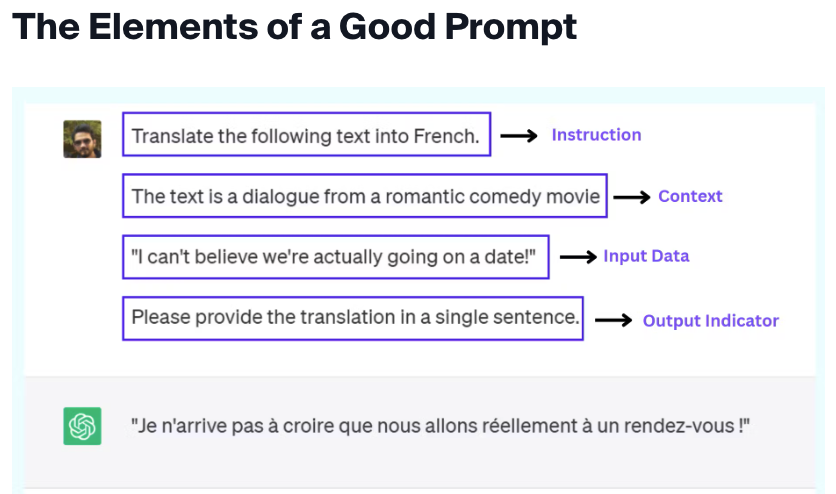Click the purple Output Indicator label
This screenshot has width=836, height=494.
coord(711,321)
